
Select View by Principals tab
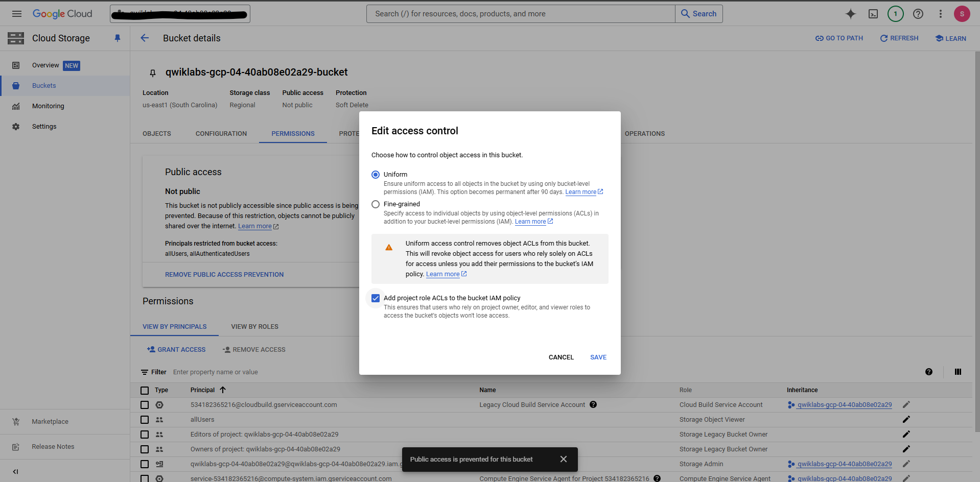[175, 327]
